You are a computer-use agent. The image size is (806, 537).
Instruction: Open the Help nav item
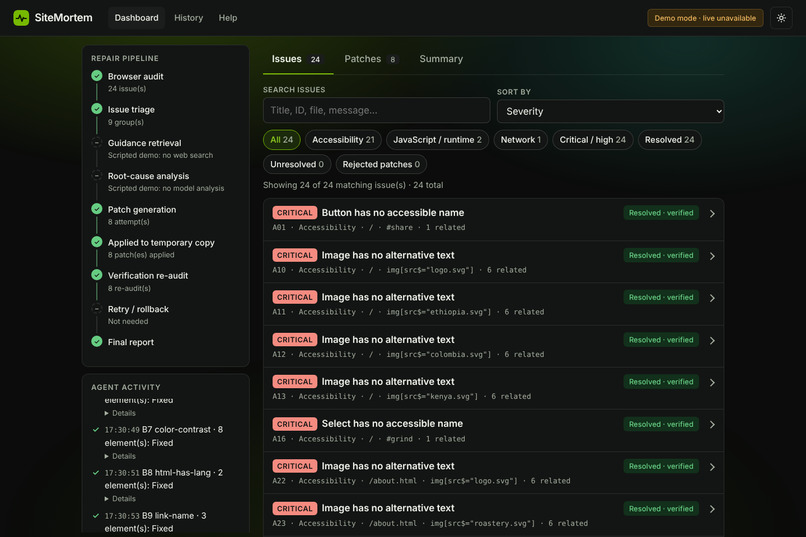(228, 18)
